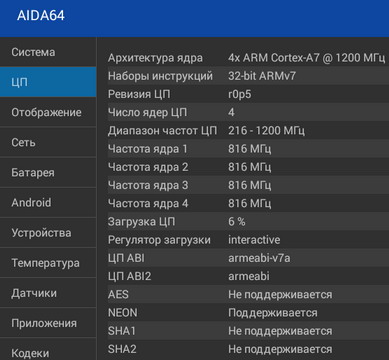Open the Батарея section
The image size is (389, 360).
48,173
